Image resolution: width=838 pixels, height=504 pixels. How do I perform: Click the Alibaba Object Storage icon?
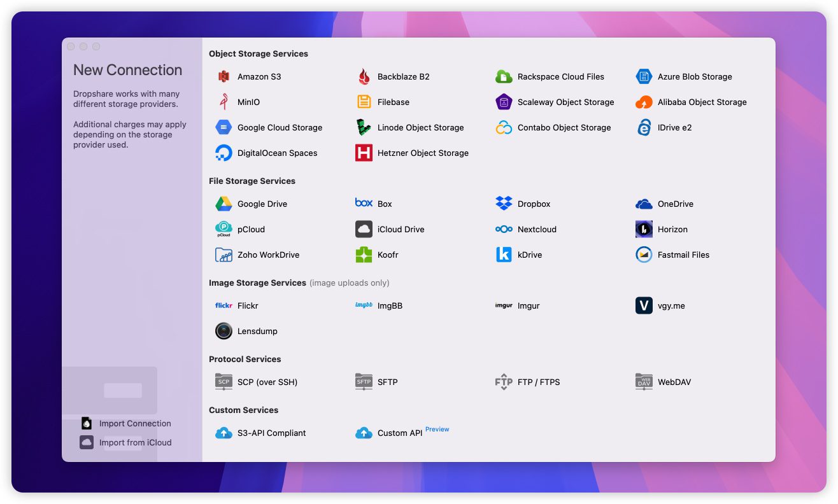click(644, 102)
